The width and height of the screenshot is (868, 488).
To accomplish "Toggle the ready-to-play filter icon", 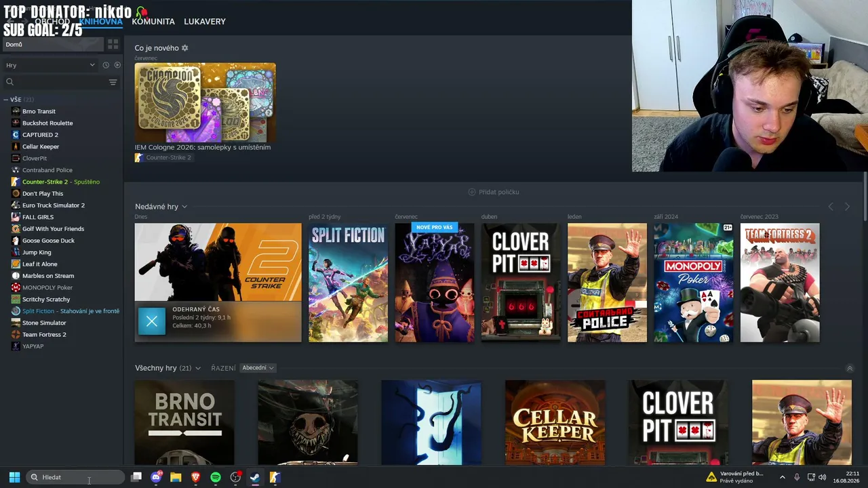I will pyautogui.click(x=117, y=65).
